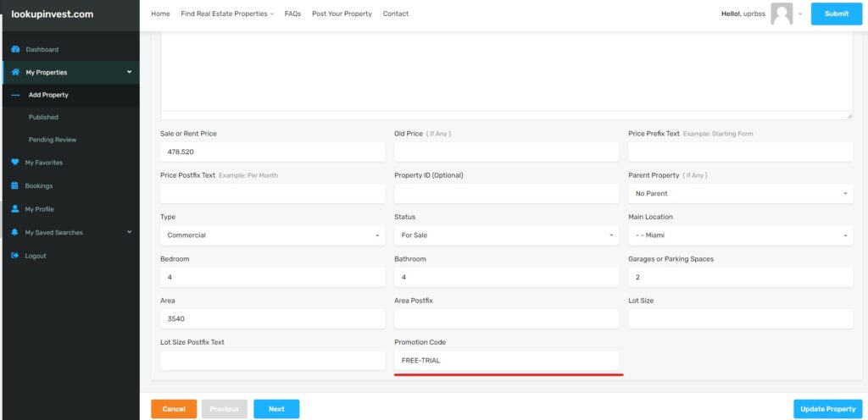Open the Status dropdown showing For Sale
Viewport: 868px width, 420px height.
tap(506, 235)
